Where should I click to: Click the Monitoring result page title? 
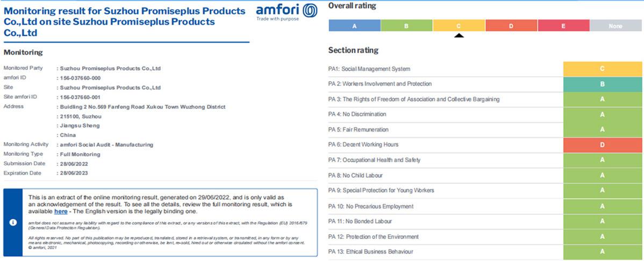point(125,21)
